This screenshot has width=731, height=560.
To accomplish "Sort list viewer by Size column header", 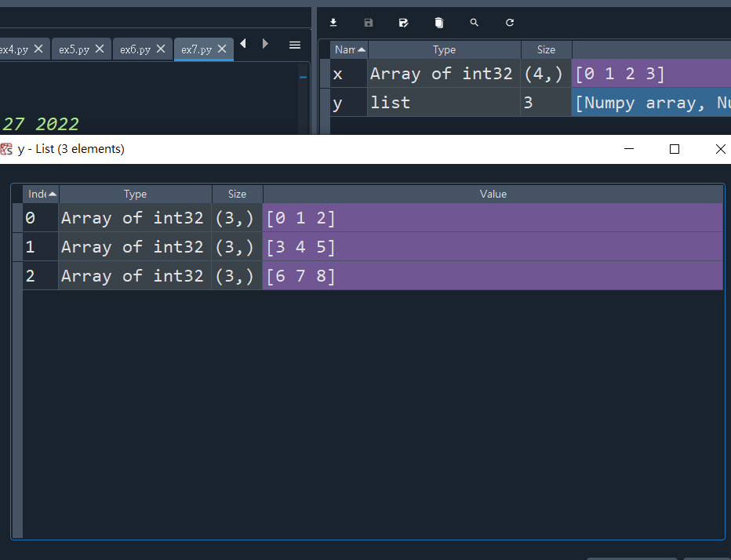I will 238,194.
